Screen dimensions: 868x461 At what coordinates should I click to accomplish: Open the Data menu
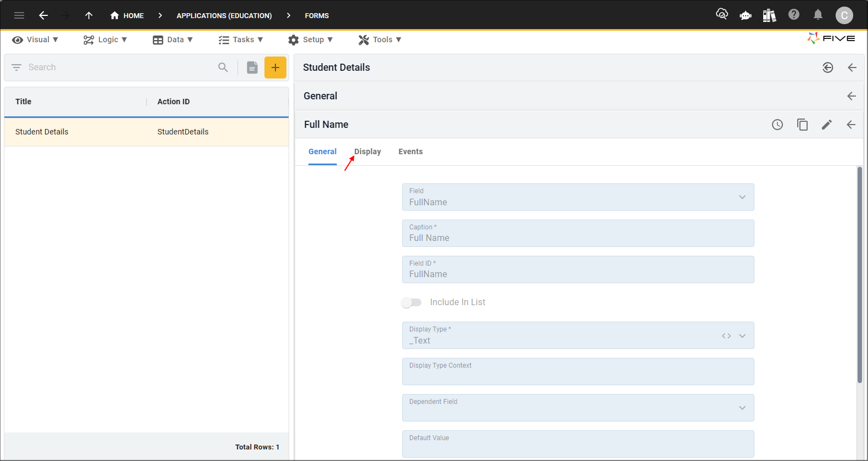[173, 40]
